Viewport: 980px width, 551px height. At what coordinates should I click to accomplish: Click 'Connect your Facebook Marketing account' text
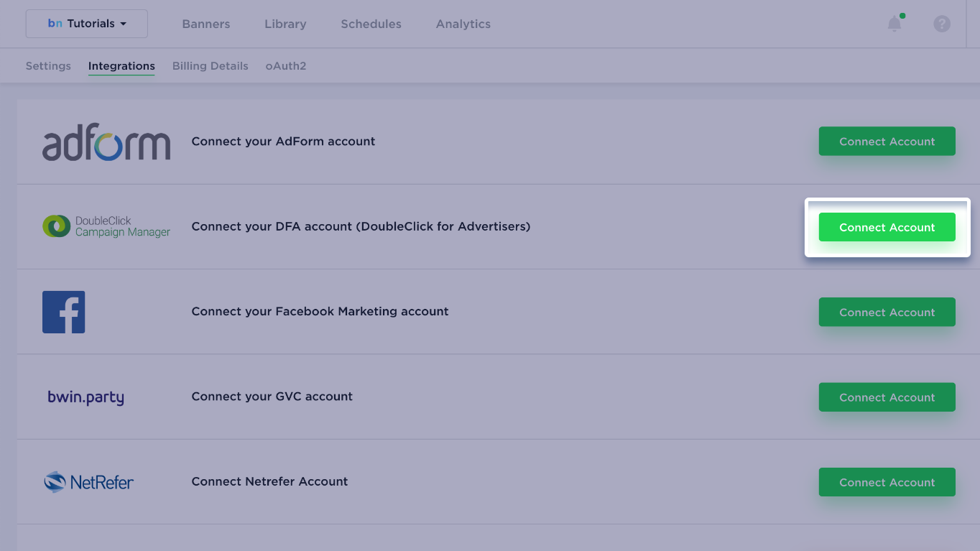320,312
